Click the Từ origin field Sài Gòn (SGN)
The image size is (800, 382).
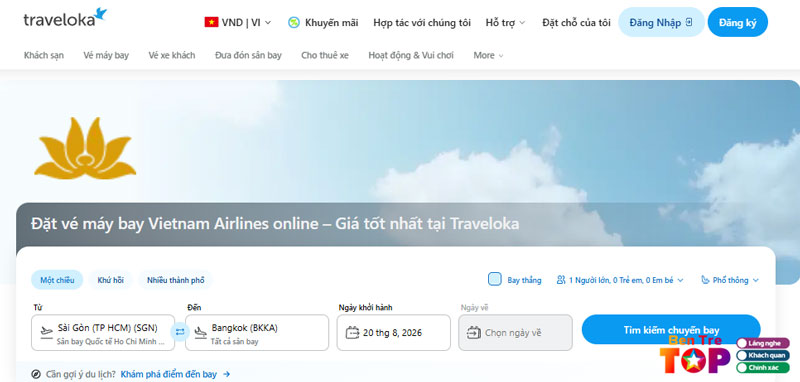click(x=103, y=333)
